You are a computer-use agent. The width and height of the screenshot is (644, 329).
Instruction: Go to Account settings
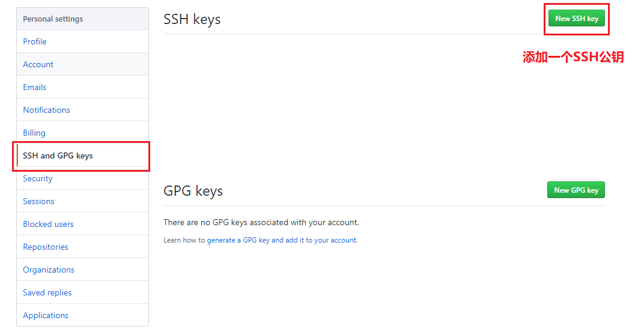click(38, 64)
